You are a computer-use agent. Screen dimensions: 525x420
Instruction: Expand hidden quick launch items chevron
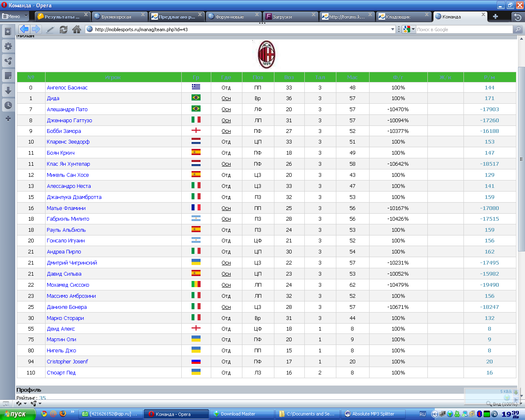click(73, 412)
